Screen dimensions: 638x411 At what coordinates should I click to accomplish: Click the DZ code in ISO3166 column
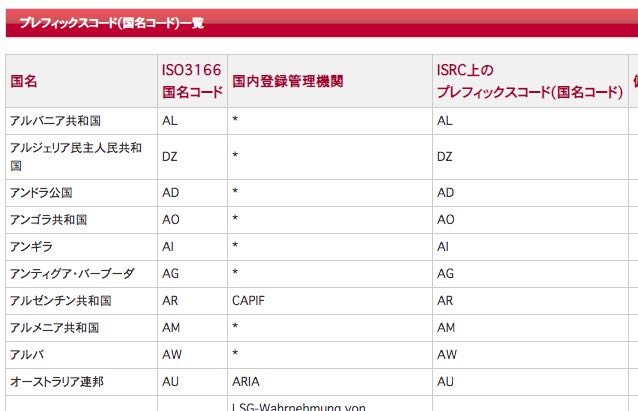(x=170, y=157)
